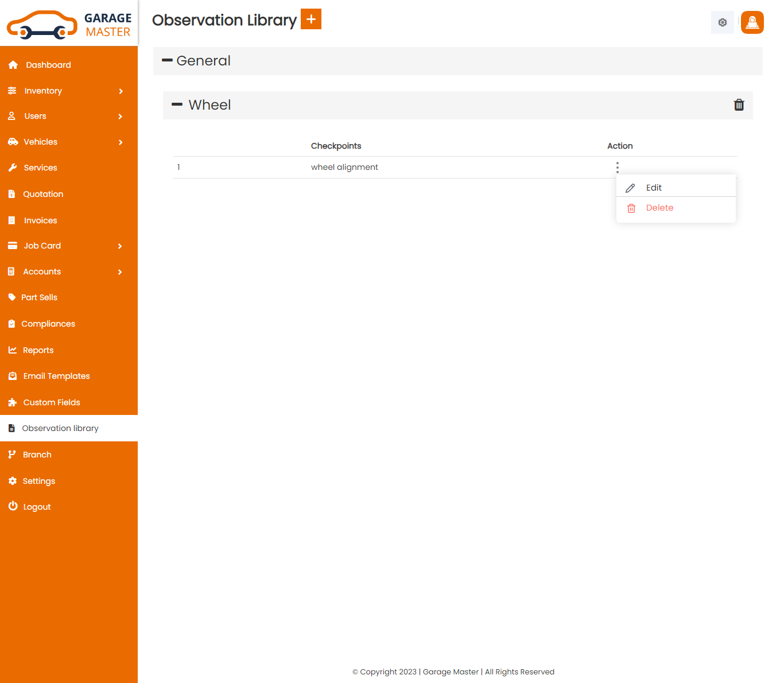
Task: Click the red trash icon beside Delete
Action: (x=631, y=208)
